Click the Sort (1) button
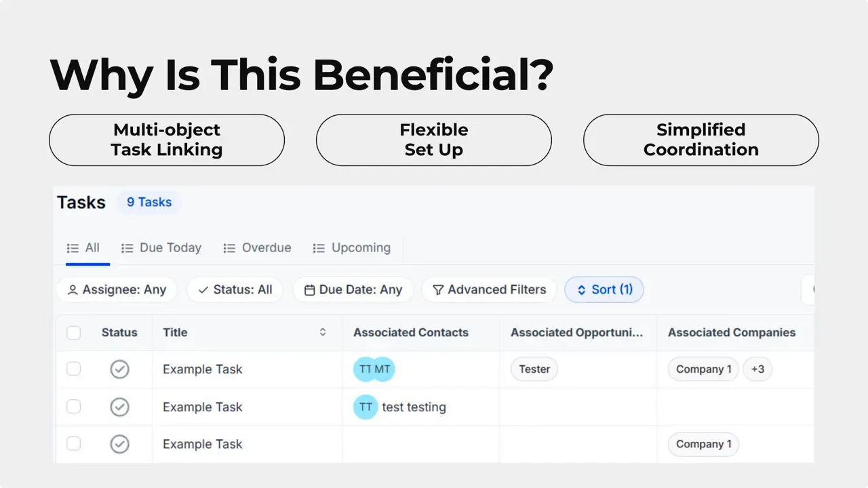 click(604, 289)
